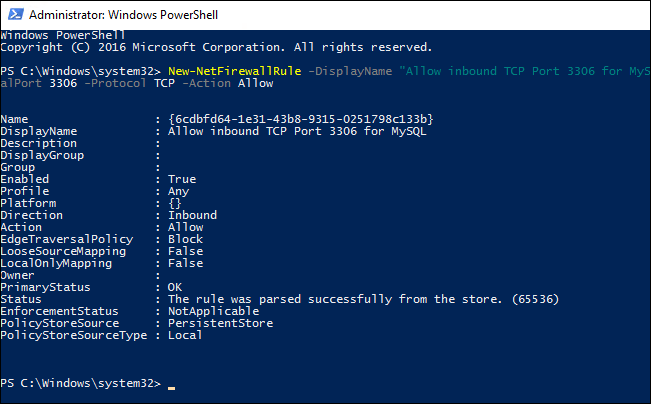Click the blinking cursor at the bottom prompt
This screenshot has width=651, height=404.
(x=171, y=388)
